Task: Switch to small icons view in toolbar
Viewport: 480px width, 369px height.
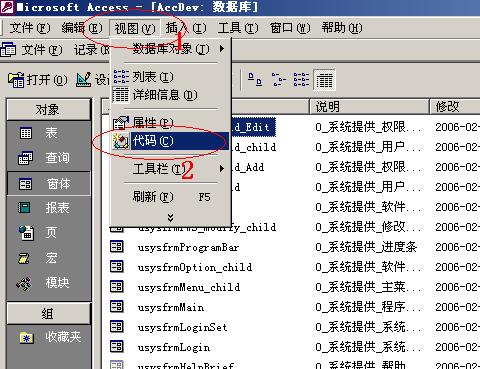Action: [x=279, y=80]
